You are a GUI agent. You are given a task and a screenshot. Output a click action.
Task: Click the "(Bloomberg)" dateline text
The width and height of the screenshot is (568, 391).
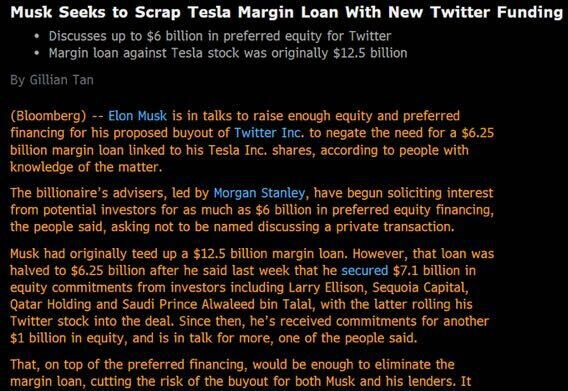(48, 116)
